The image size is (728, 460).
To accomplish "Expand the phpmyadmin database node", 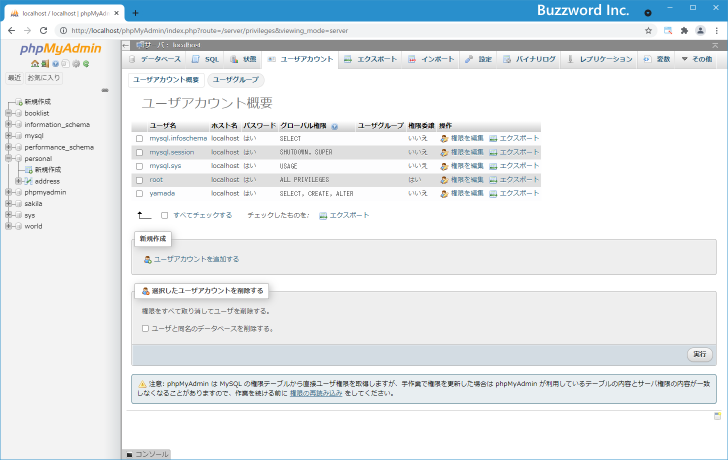I will 8,192.
